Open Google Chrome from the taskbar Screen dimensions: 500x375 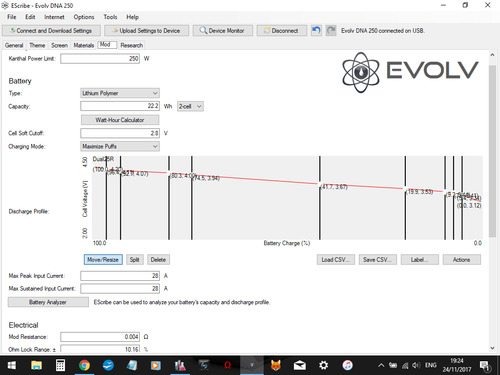point(84,365)
